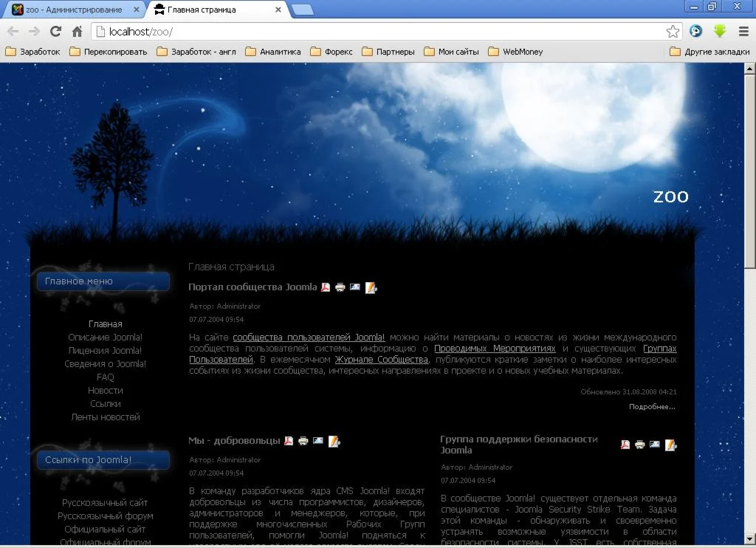Click the vertical page scrollbar down arrow

pyautogui.click(x=749, y=538)
